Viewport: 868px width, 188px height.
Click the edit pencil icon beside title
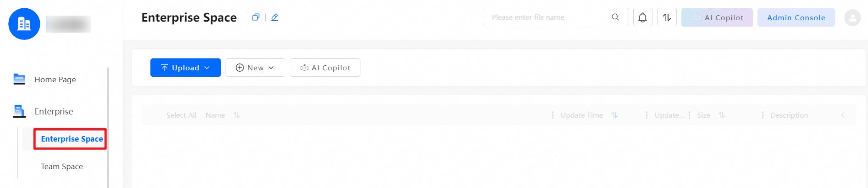point(275,17)
